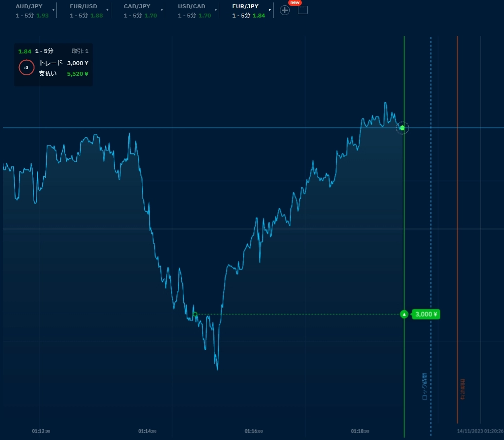This screenshot has width=504, height=440.
Task: Click the green 3,000 ¥ trade label
Action: [426, 314]
